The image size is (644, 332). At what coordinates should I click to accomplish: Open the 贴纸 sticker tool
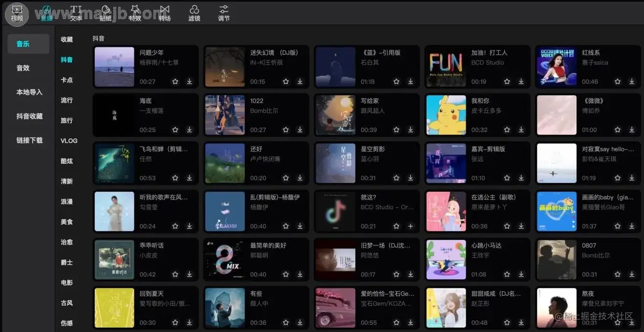click(106, 13)
